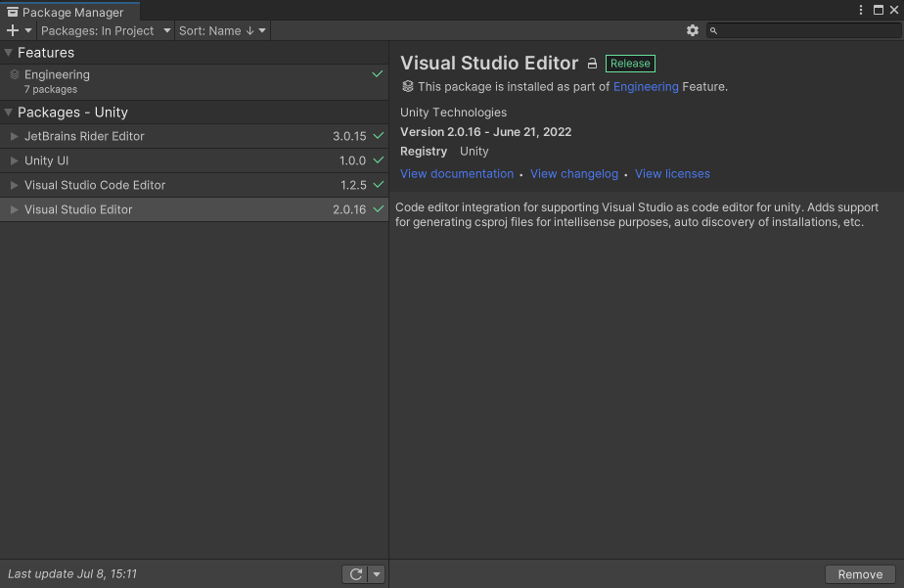Screen dimensions: 904x588
Task: Close the Package Manager window
Action: click(894, 10)
